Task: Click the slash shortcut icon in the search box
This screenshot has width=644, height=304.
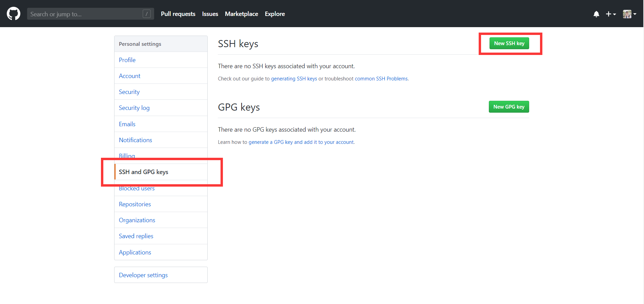Action: [147, 14]
